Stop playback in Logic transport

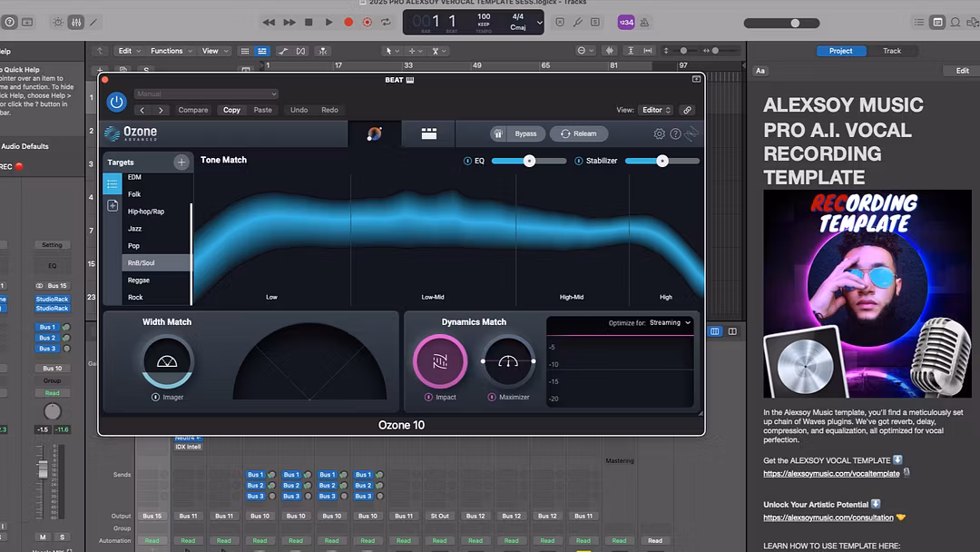[x=309, y=23]
